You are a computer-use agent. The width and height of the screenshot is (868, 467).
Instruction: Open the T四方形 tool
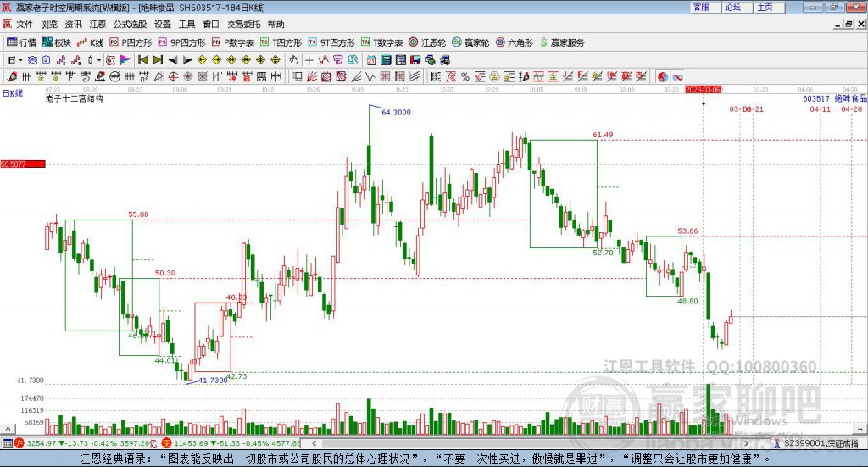(x=281, y=42)
